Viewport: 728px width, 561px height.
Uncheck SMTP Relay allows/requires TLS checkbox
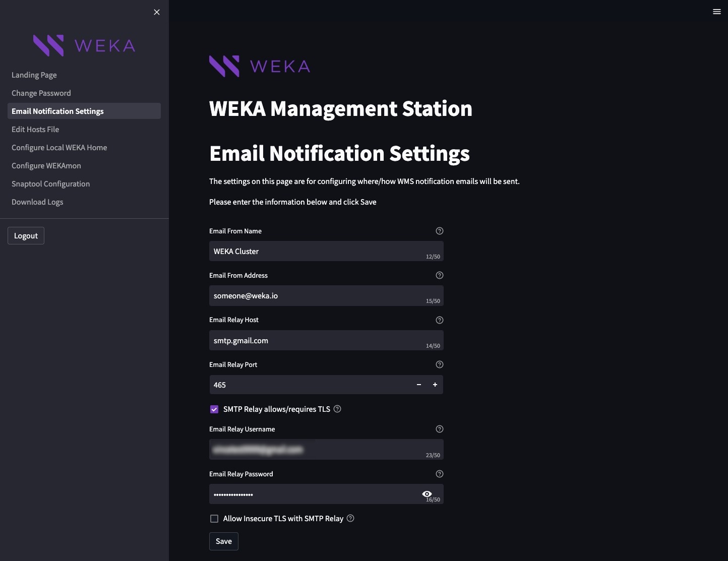coord(214,409)
